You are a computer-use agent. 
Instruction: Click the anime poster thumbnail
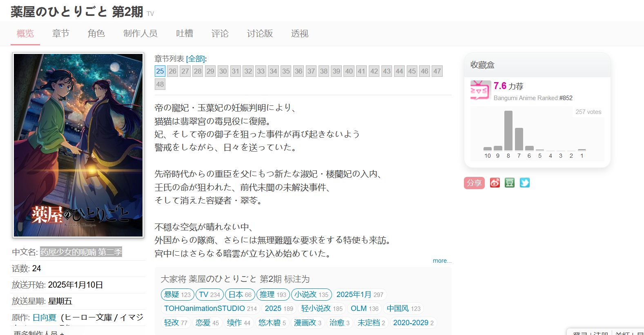[78, 145]
